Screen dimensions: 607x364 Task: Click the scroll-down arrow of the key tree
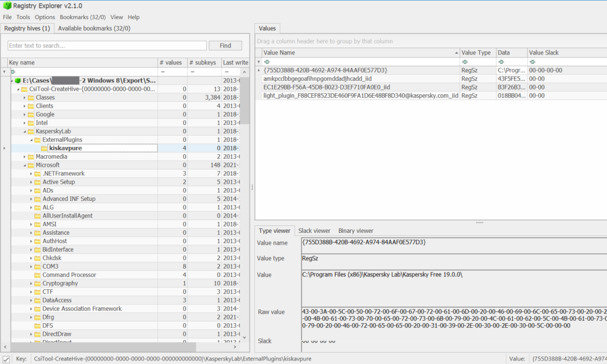click(244, 337)
